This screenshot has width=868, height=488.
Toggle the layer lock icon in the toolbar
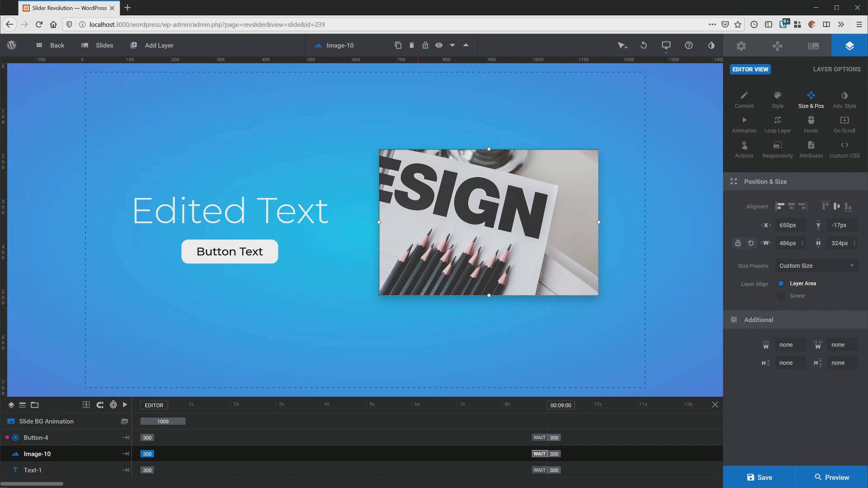coord(425,45)
